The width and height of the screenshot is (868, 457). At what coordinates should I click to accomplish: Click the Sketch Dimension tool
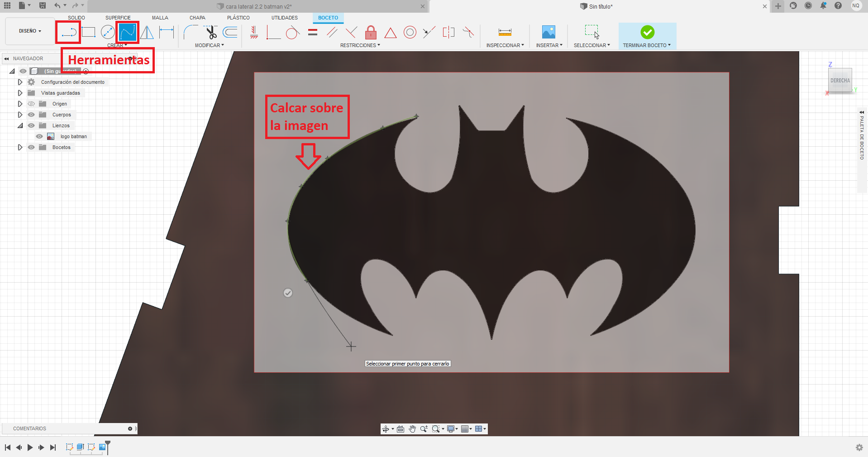click(x=167, y=32)
